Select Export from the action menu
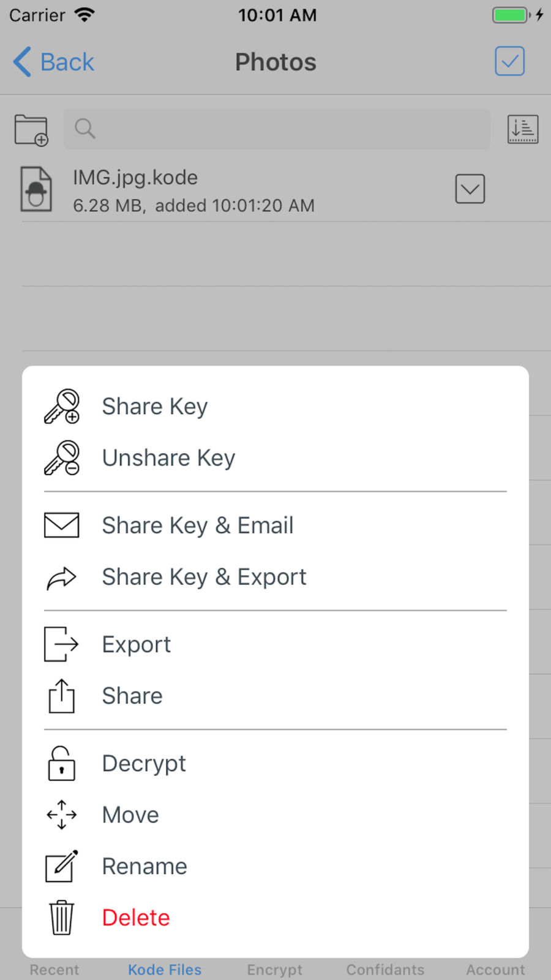Image resolution: width=551 pixels, height=980 pixels. 137,644
